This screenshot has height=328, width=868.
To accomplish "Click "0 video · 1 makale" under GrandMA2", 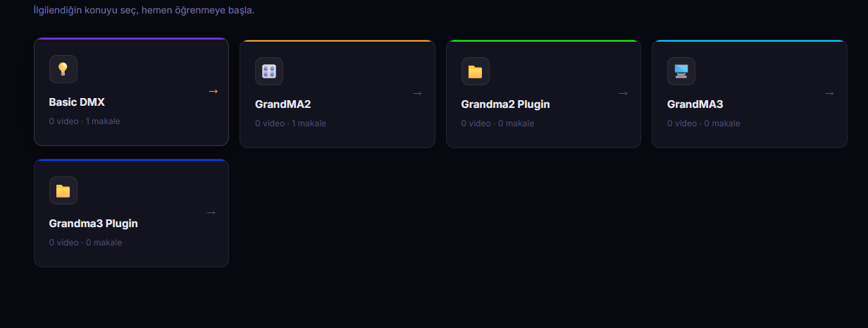I will (290, 123).
